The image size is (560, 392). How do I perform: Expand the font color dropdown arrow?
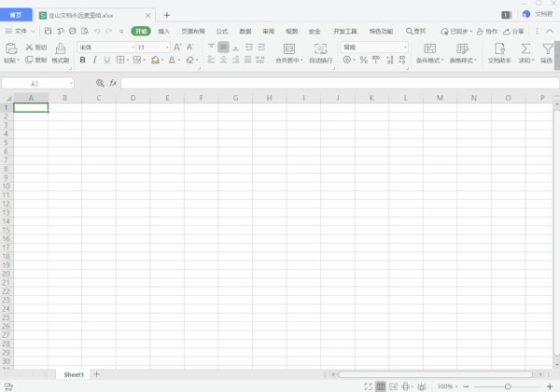(x=179, y=60)
